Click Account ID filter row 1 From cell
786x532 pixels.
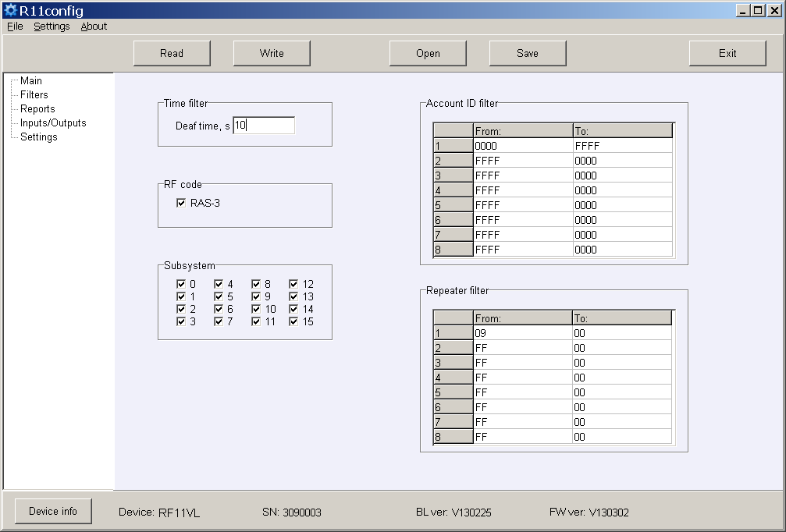522,146
